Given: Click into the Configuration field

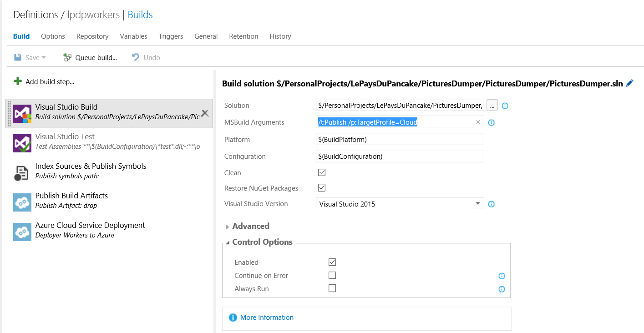Looking at the screenshot, I should 400,156.
